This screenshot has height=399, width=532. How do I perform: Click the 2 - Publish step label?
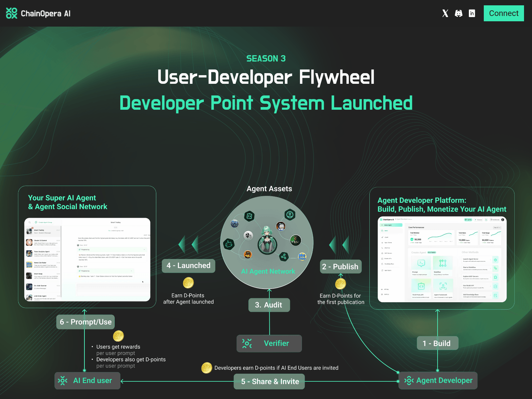click(x=341, y=267)
